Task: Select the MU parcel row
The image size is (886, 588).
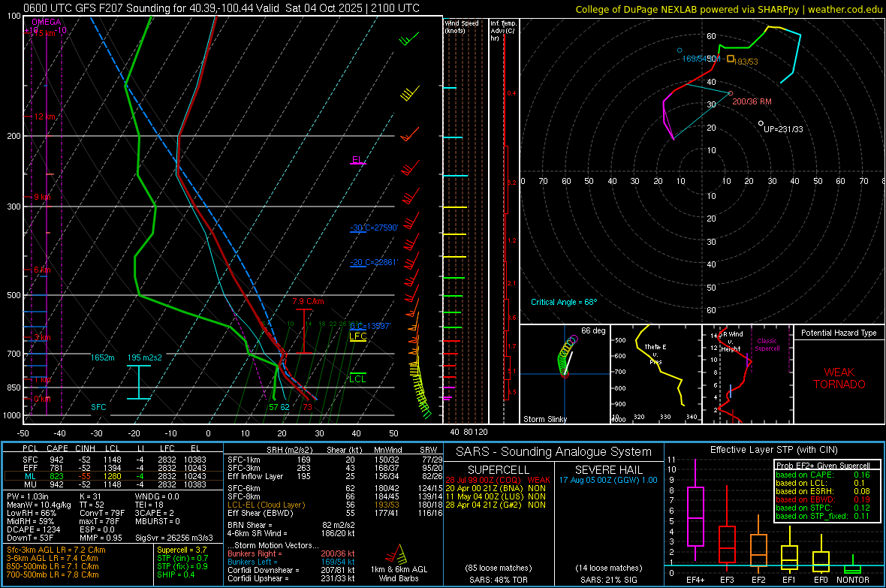Action: tap(113, 484)
